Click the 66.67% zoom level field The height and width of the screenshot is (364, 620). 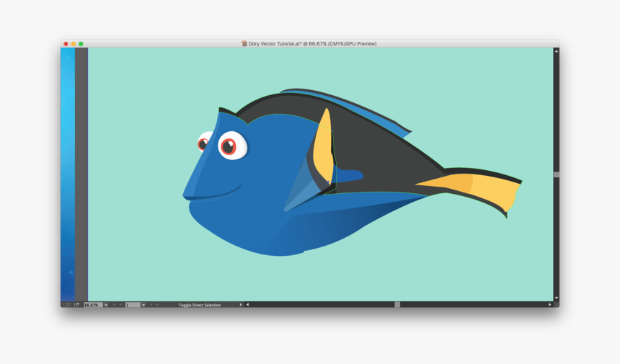[93, 305]
